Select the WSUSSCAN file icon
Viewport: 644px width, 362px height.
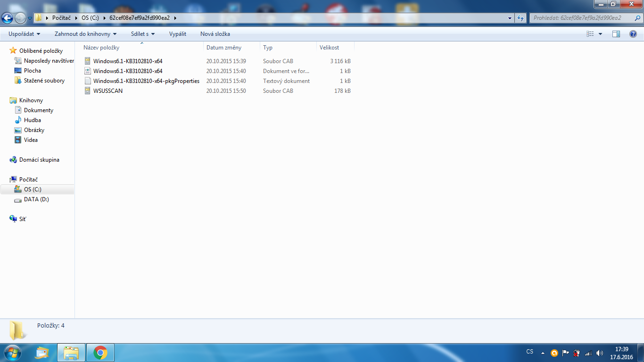tap(87, 91)
